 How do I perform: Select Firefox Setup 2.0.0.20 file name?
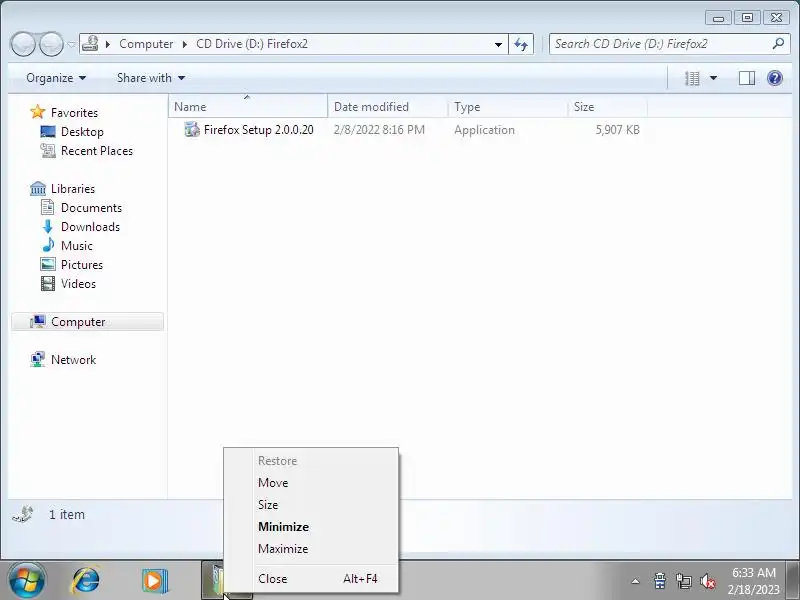point(259,130)
